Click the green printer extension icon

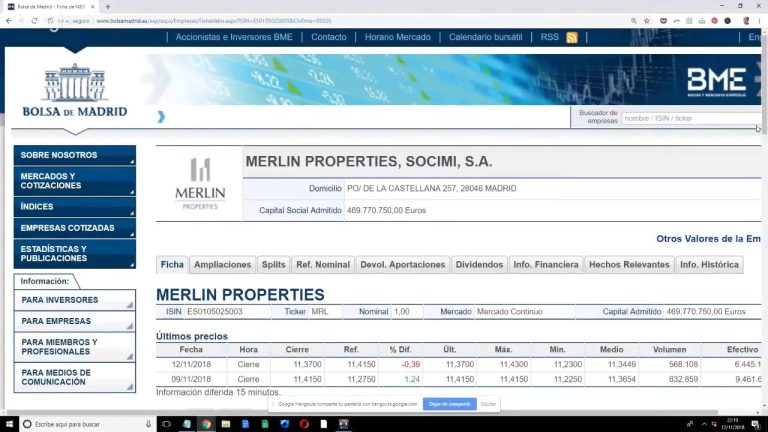click(x=702, y=21)
